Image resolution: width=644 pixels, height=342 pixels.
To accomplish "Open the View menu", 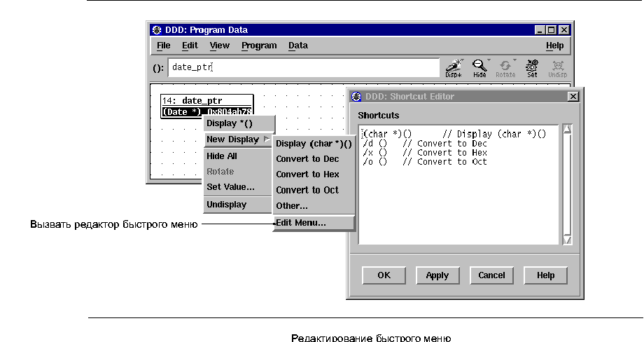I will pyautogui.click(x=219, y=46).
